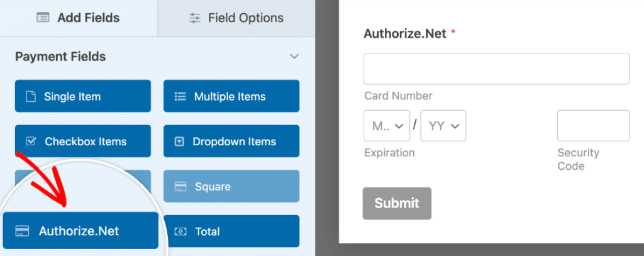This screenshot has height=256, width=644.
Task: Click the Security Code input field
Action: pos(592,126)
